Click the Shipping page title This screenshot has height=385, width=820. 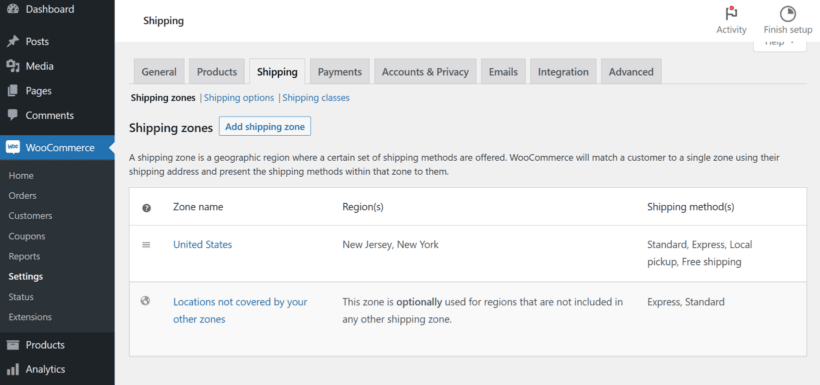[x=164, y=21]
